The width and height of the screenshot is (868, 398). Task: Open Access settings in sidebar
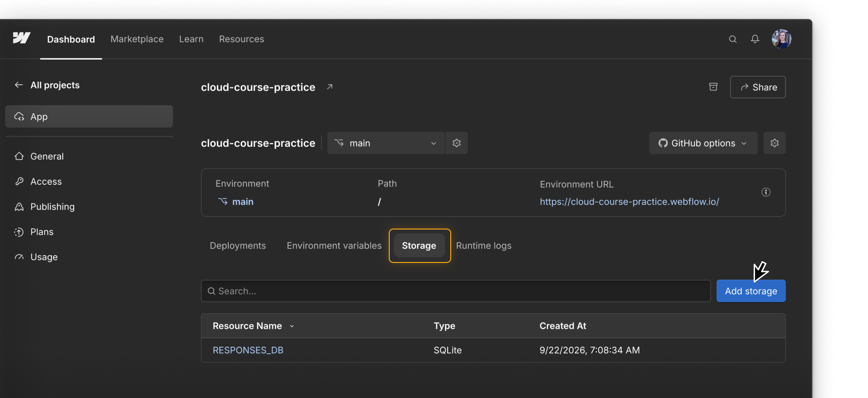38,182
